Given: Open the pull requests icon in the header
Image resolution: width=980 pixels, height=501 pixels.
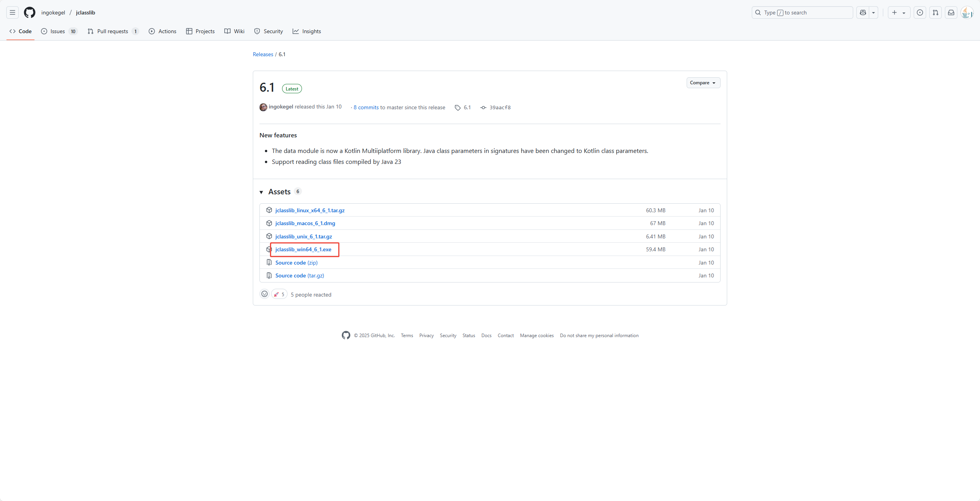Looking at the screenshot, I should pyautogui.click(x=936, y=12).
